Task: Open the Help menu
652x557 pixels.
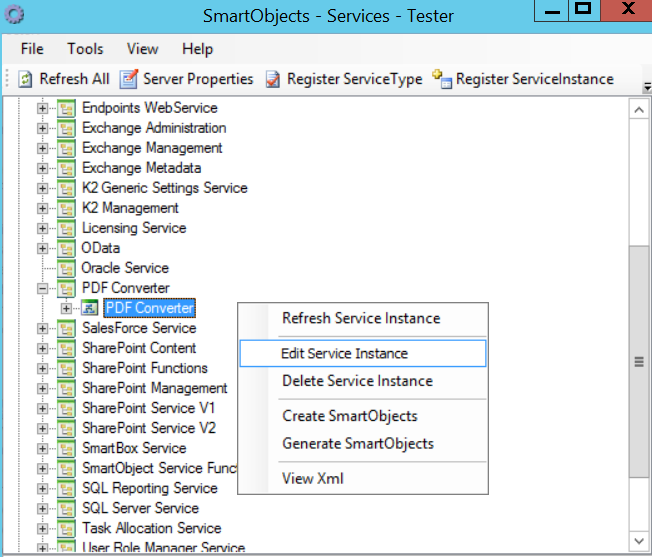Action: click(198, 49)
